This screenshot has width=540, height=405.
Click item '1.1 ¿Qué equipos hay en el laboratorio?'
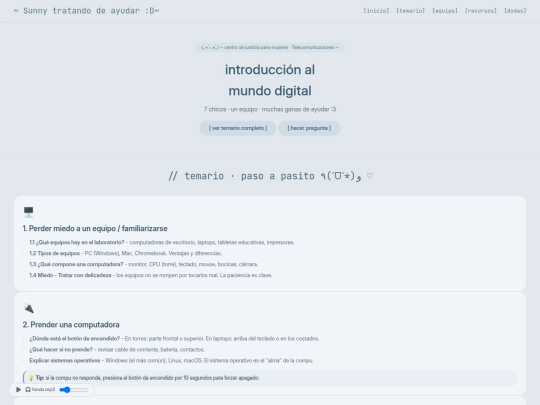(x=162, y=242)
